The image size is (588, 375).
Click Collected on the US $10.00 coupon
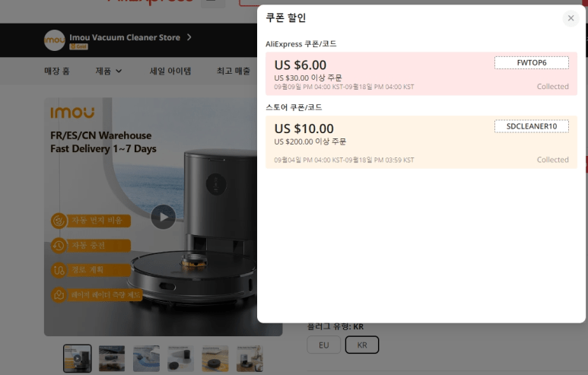coord(553,160)
